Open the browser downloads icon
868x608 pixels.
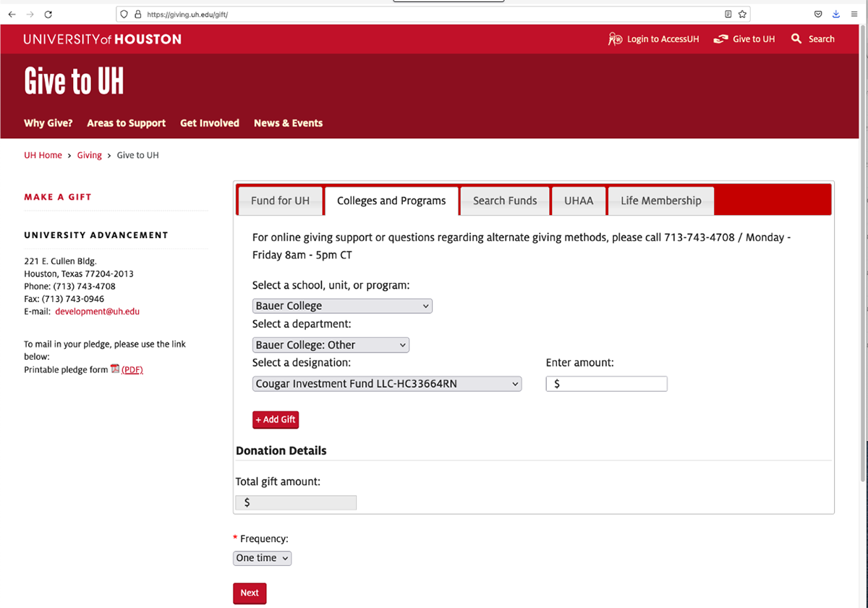(836, 14)
